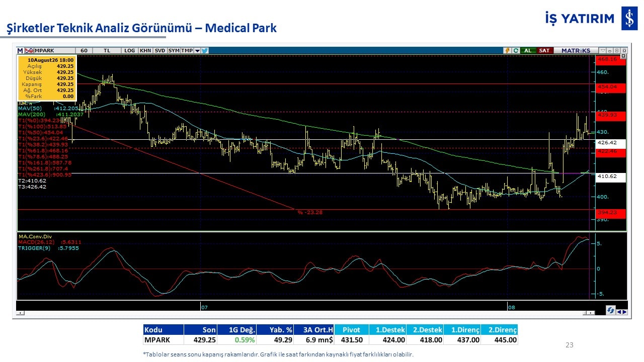644x362 pixels.
Task: Click the red SAT sell button
Action: click(544, 51)
